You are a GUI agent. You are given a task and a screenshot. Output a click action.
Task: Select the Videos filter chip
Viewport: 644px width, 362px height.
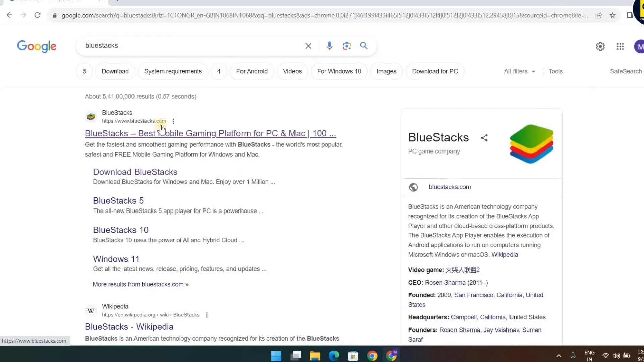[x=292, y=71]
